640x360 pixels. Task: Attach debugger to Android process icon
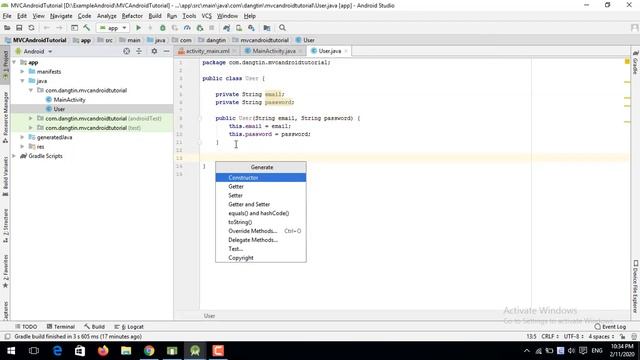pos(200,28)
